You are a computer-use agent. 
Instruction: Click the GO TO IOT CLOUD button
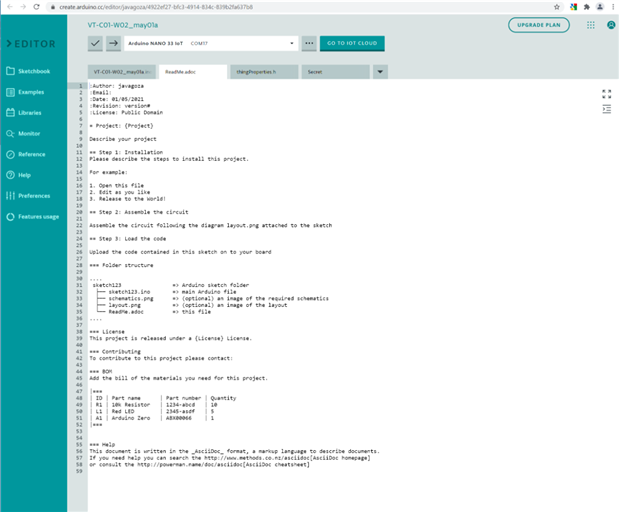(352, 43)
